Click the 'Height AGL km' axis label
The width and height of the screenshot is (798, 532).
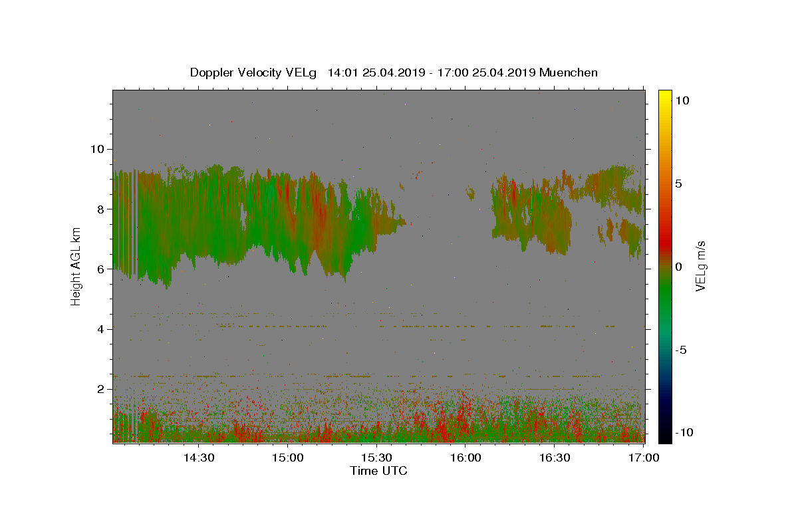pyautogui.click(x=76, y=267)
